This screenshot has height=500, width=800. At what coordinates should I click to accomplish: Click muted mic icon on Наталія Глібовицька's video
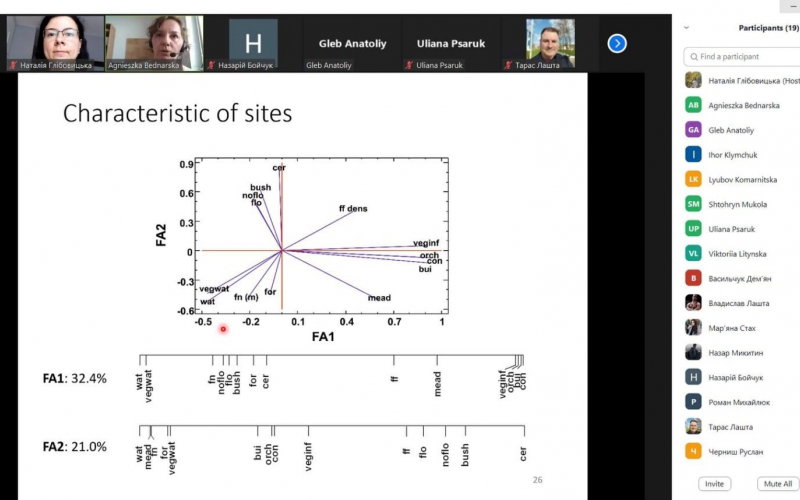pos(13,65)
